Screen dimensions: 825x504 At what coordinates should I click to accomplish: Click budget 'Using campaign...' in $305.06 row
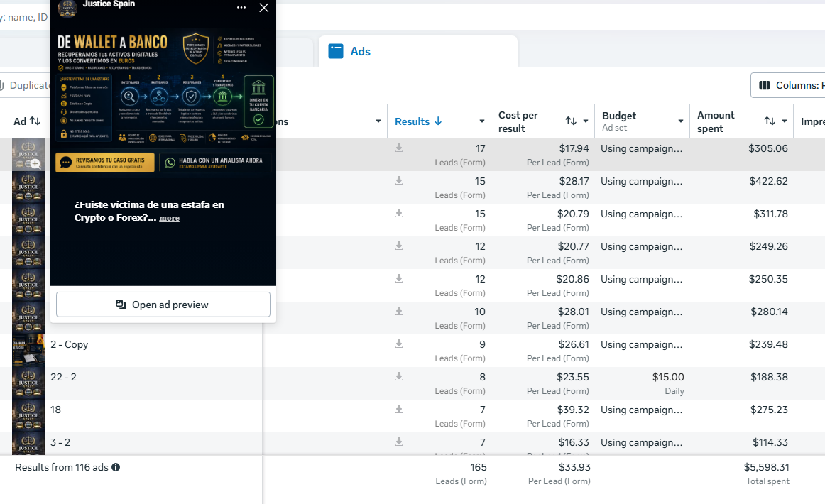(x=641, y=148)
